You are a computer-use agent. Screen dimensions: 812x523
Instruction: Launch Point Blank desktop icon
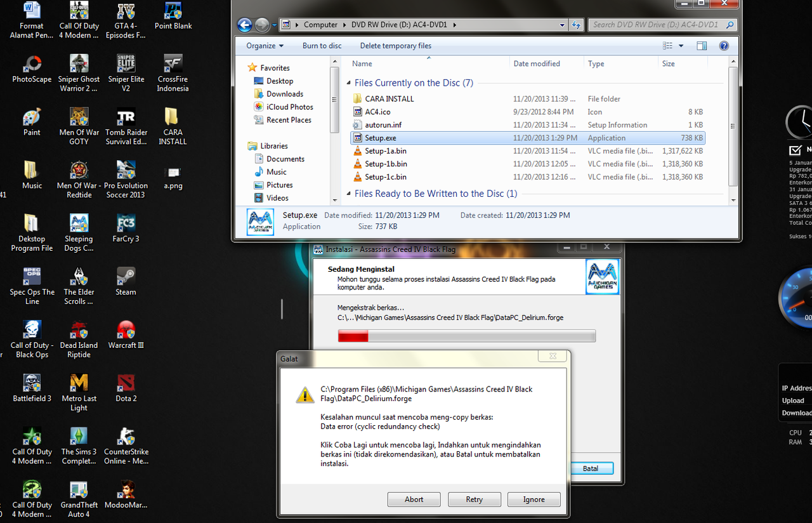pos(173,16)
